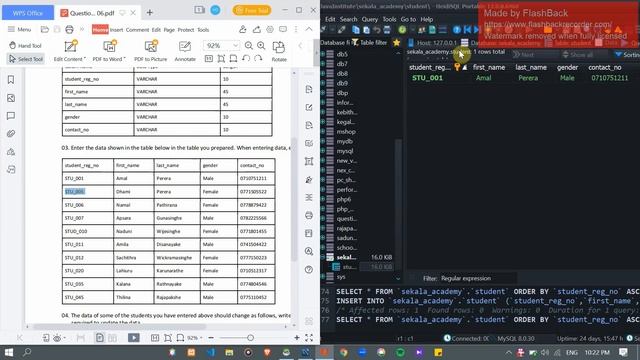The height and width of the screenshot is (360, 640).
Task: Expand the db5 database node
Action: tap(323, 53)
